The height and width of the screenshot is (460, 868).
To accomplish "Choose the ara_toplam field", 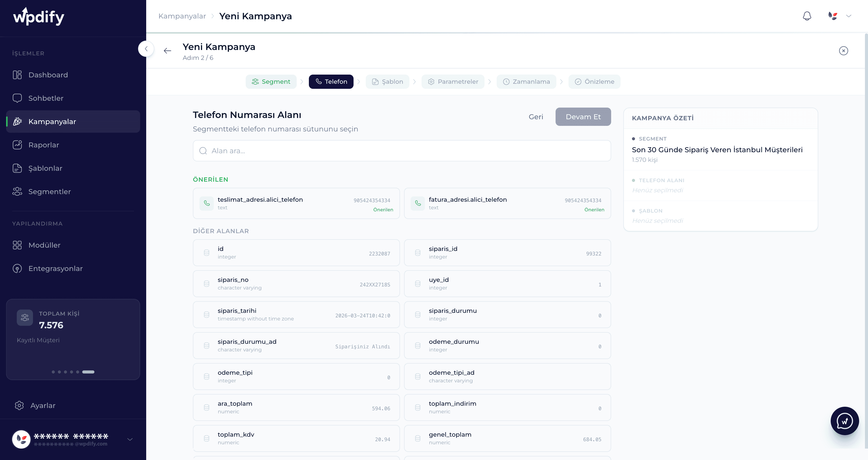I will point(296,407).
